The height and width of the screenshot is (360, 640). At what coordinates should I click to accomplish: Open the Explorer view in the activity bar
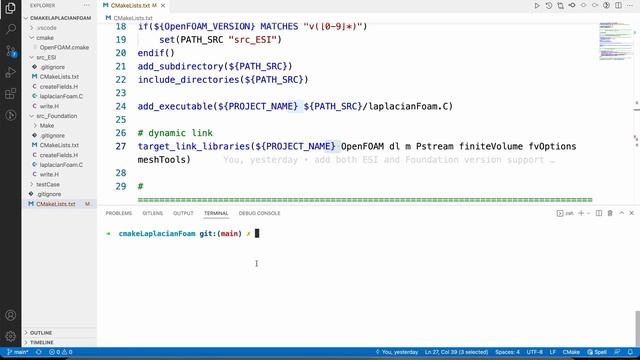coord(11,8)
